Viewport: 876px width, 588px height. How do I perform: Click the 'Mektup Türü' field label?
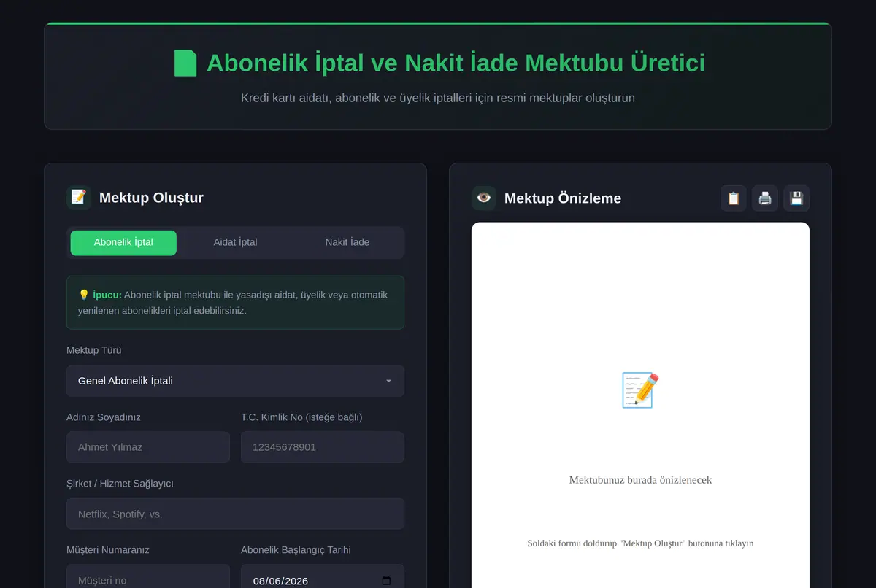tap(94, 350)
